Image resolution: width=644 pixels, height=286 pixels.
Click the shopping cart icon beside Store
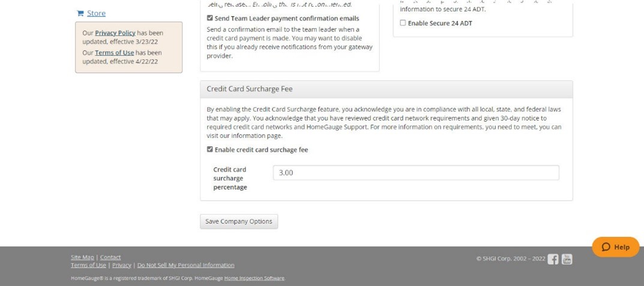[80, 13]
